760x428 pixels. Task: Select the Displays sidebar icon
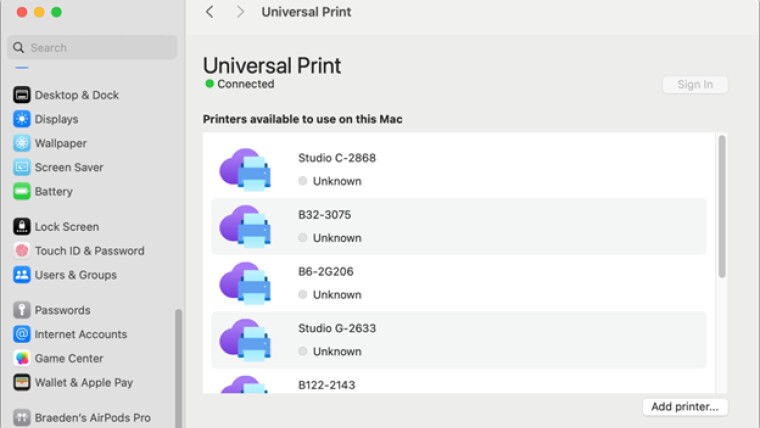[x=22, y=119]
